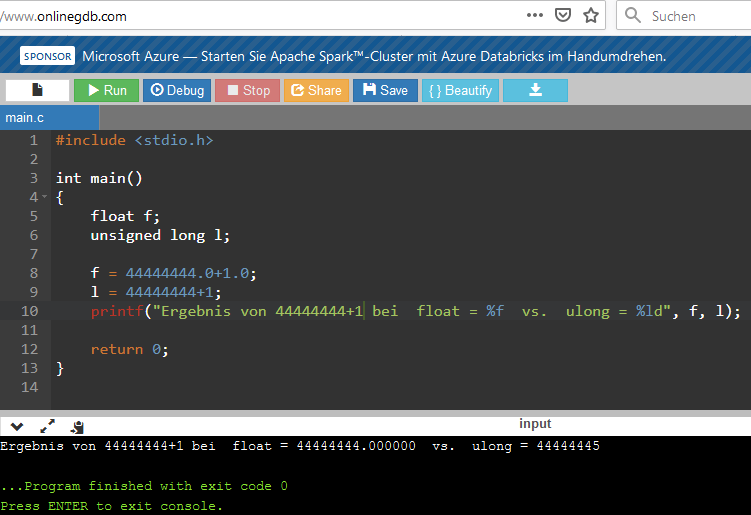Screen dimensions: 751x515
Task: Open browser page actions three-dot menu
Action: (535, 15)
